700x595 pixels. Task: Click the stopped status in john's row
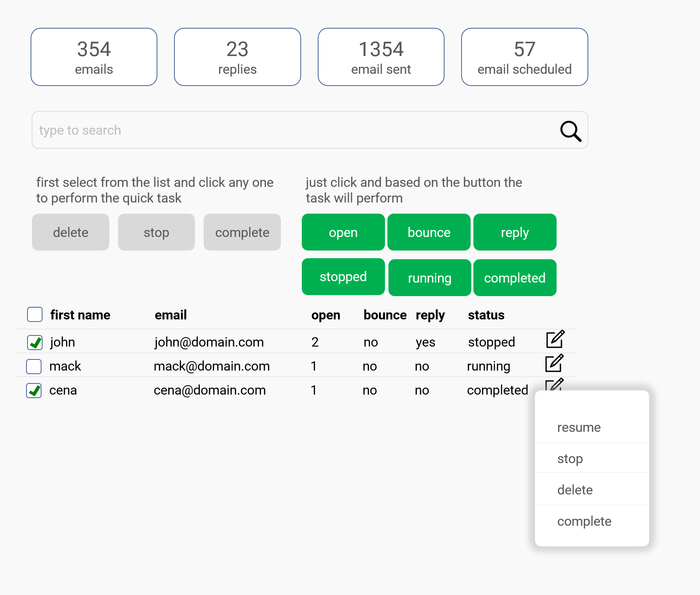tap(491, 342)
